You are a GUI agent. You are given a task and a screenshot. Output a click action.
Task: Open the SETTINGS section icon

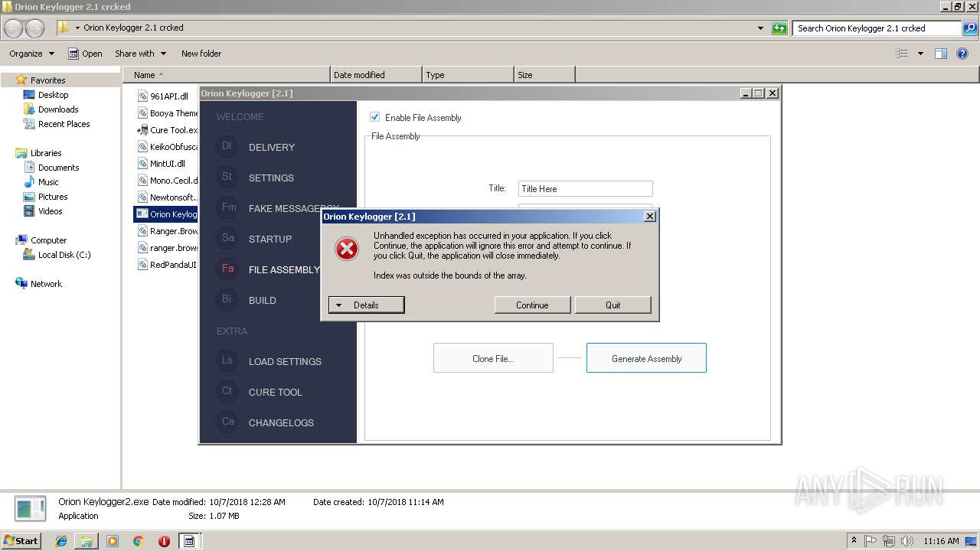227,177
